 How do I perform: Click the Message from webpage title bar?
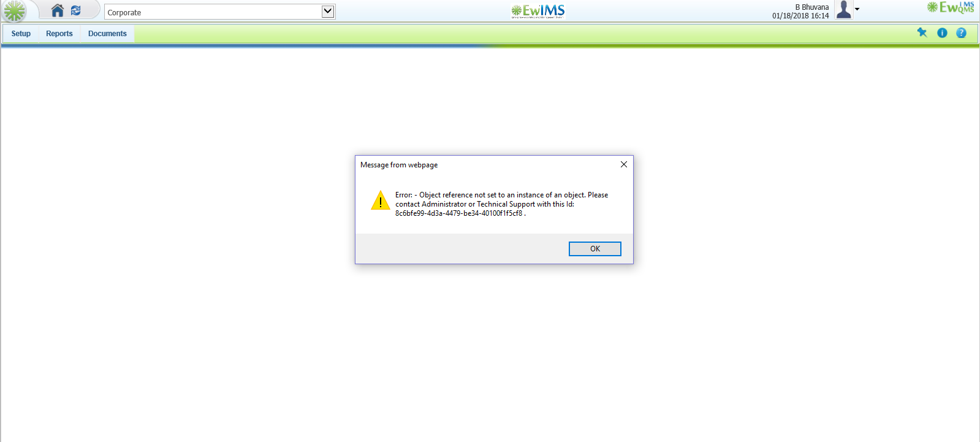click(487, 165)
